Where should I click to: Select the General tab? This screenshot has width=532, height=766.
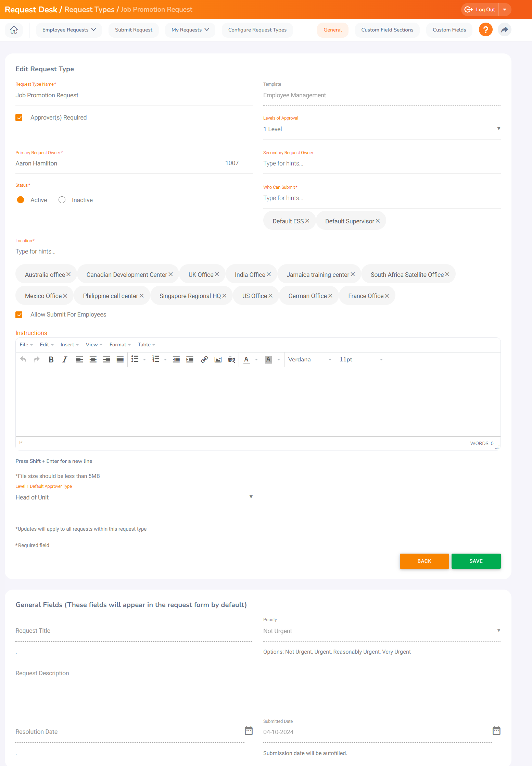coord(332,30)
